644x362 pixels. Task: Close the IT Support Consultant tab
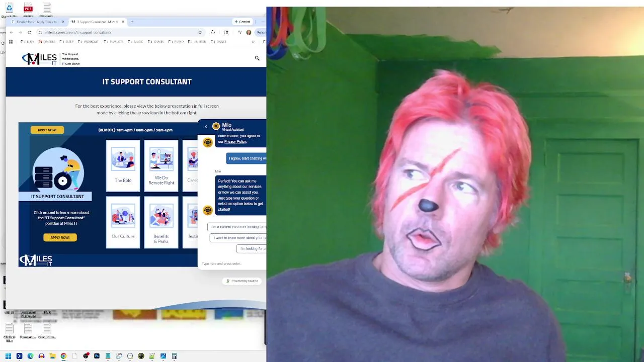point(123,22)
